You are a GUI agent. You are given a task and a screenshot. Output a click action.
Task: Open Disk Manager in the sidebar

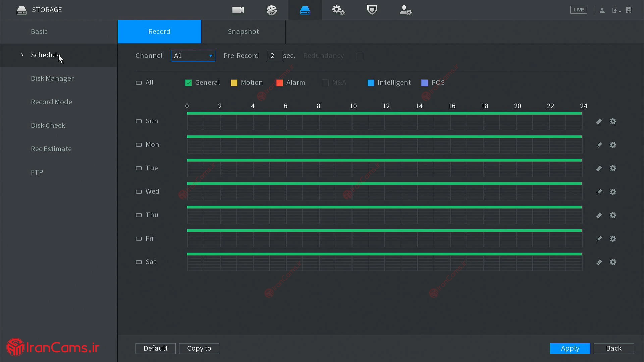52,78
